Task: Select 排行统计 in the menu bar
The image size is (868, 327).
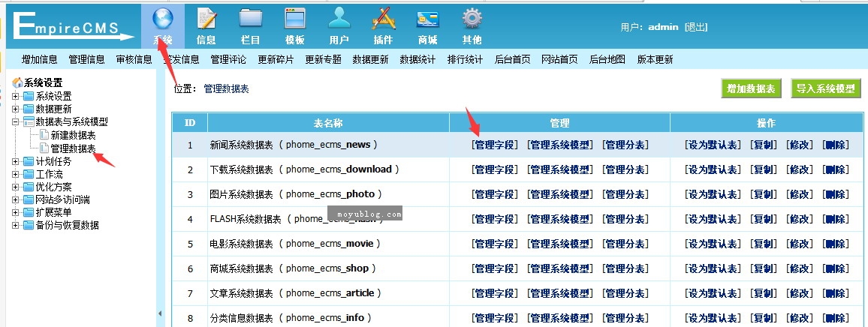Action: coord(465,59)
